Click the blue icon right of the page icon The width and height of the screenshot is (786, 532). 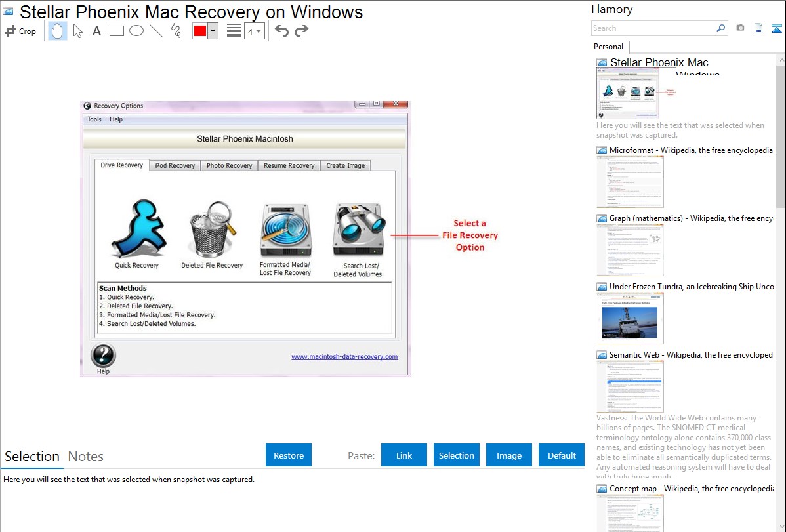pos(776,28)
